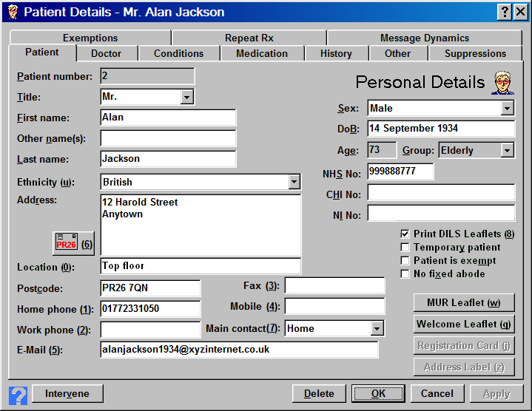
Task: Open the Other tab
Action: point(397,53)
